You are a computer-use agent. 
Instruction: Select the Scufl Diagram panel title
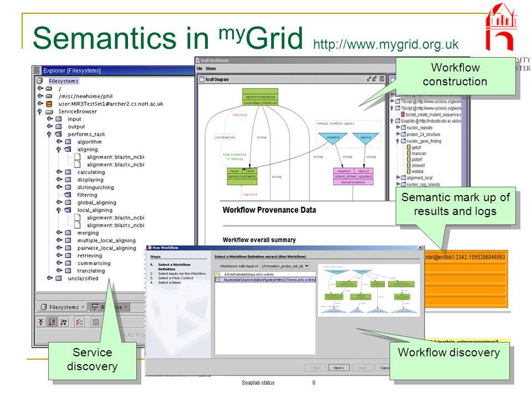[217, 79]
